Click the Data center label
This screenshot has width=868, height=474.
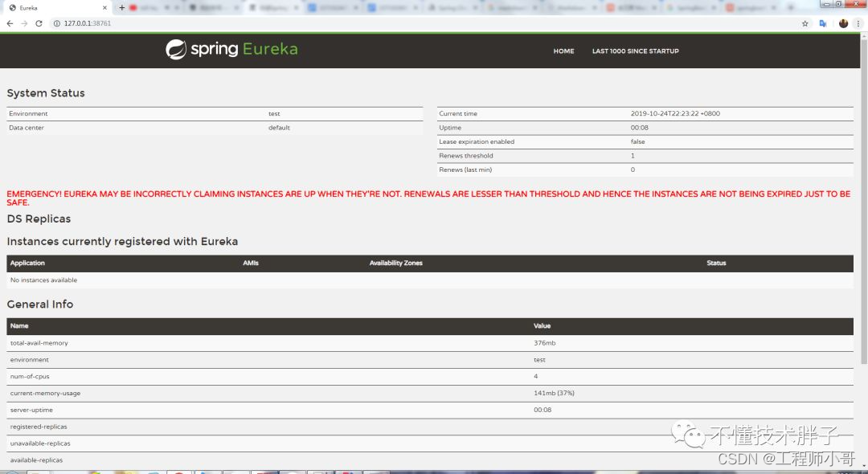[26, 127]
